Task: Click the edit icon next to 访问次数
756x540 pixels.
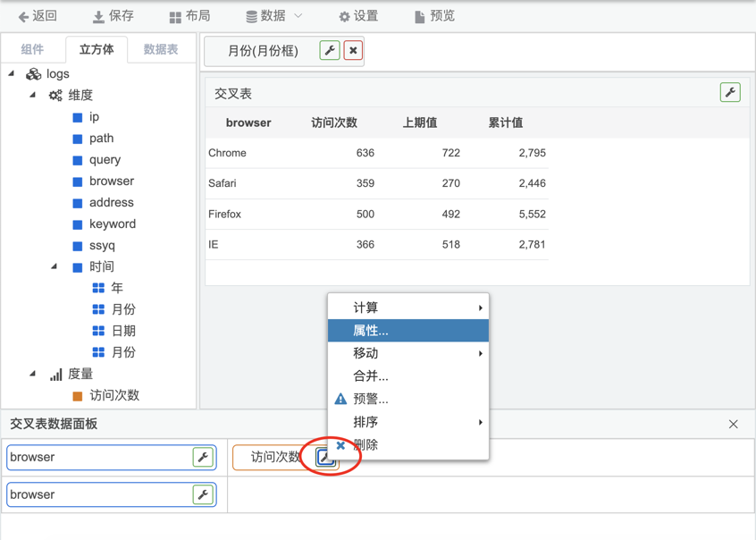Action: click(x=325, y=458)
